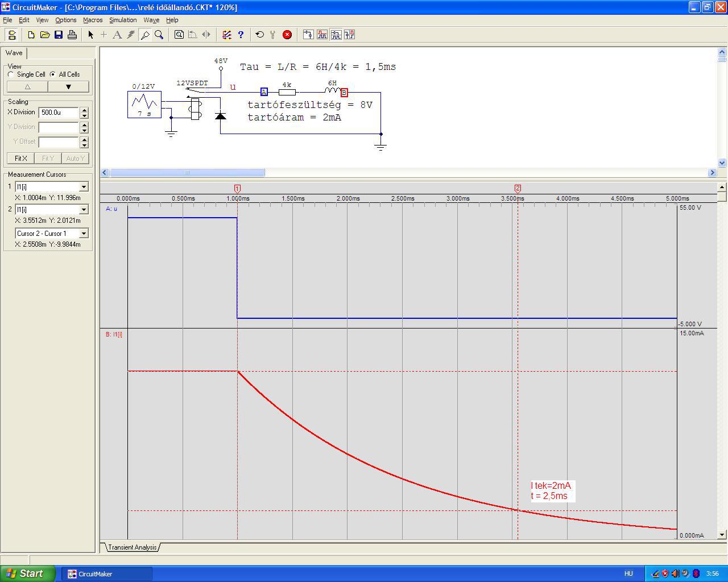Click the Rotate 90 toolbar icon
Viewport: 728px width, 582px height.
coord(193,35)
